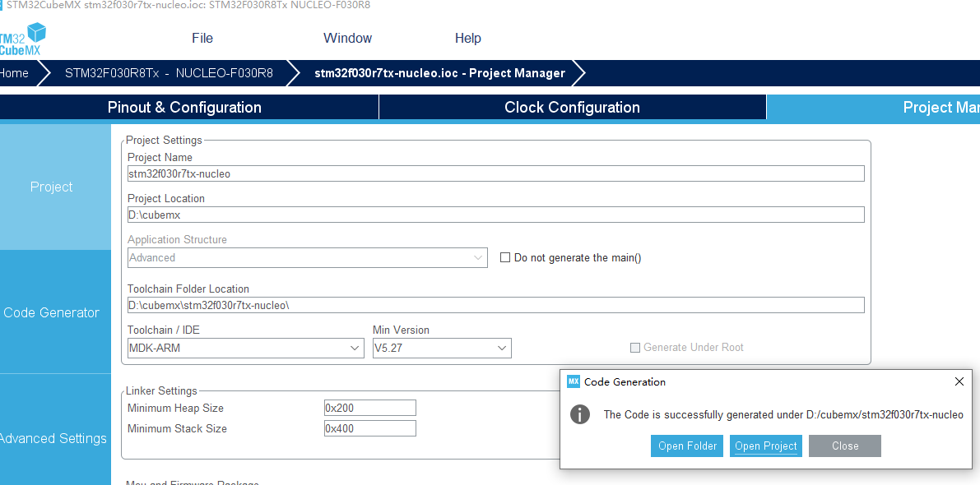
Task: Open the File menu
Action: pos(202,38)
